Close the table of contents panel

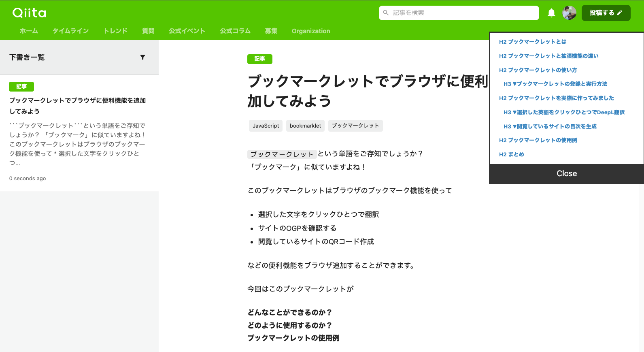[567, 174]
